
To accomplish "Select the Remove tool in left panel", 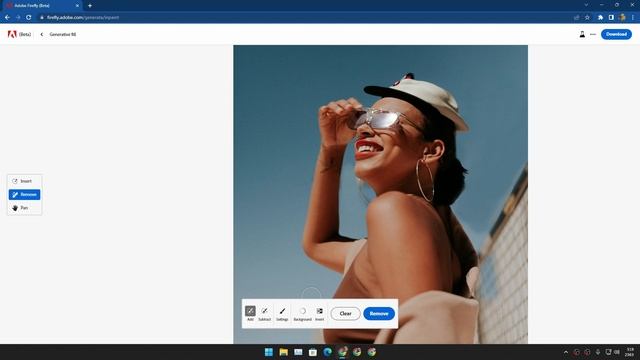I will [x=24, y=194].
